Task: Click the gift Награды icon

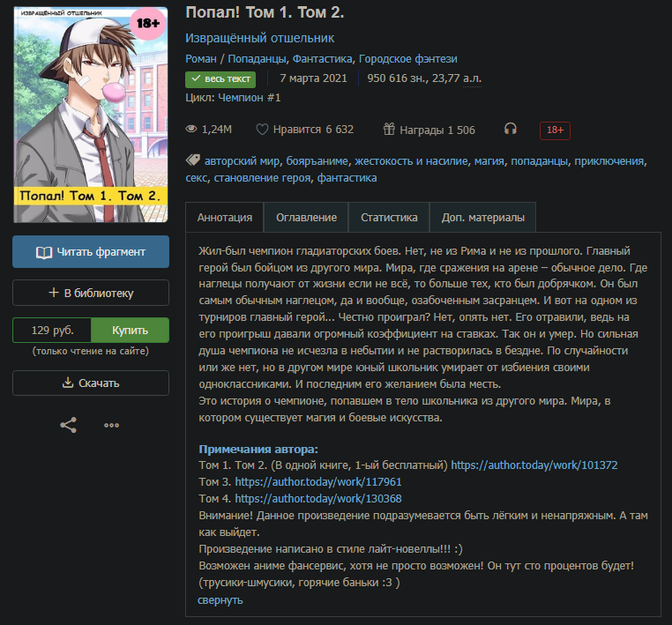Action: tap(389, 129)
